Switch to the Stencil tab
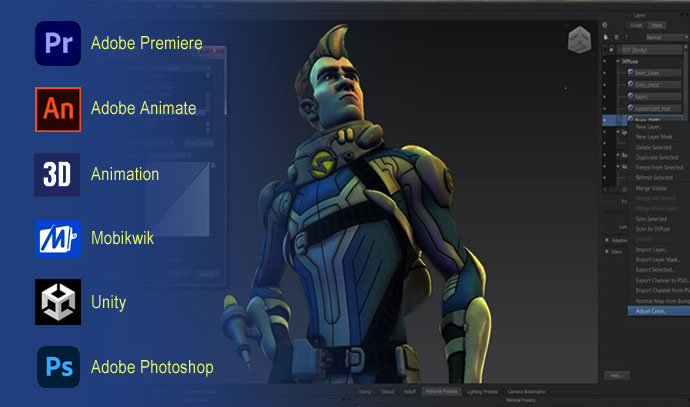The width and height of the screenshot is (690, 407). pyautogui.click(x=387, y=392)
